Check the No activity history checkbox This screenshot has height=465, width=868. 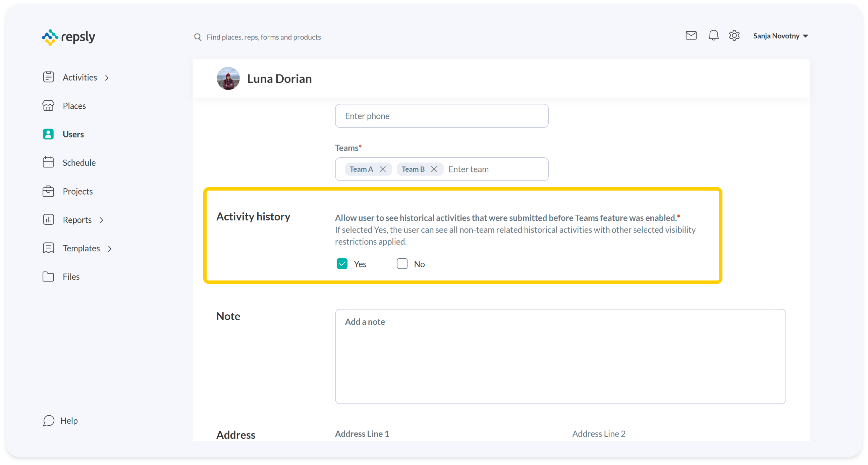[402, 264]
